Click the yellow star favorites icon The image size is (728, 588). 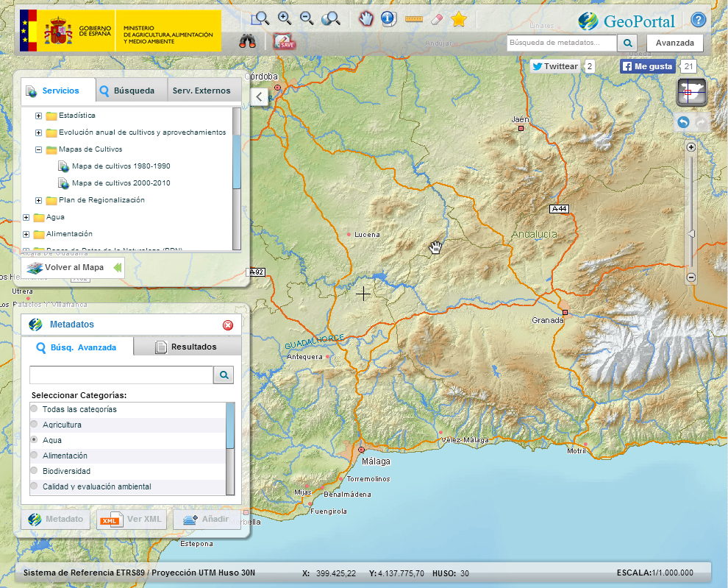(459, 19)
